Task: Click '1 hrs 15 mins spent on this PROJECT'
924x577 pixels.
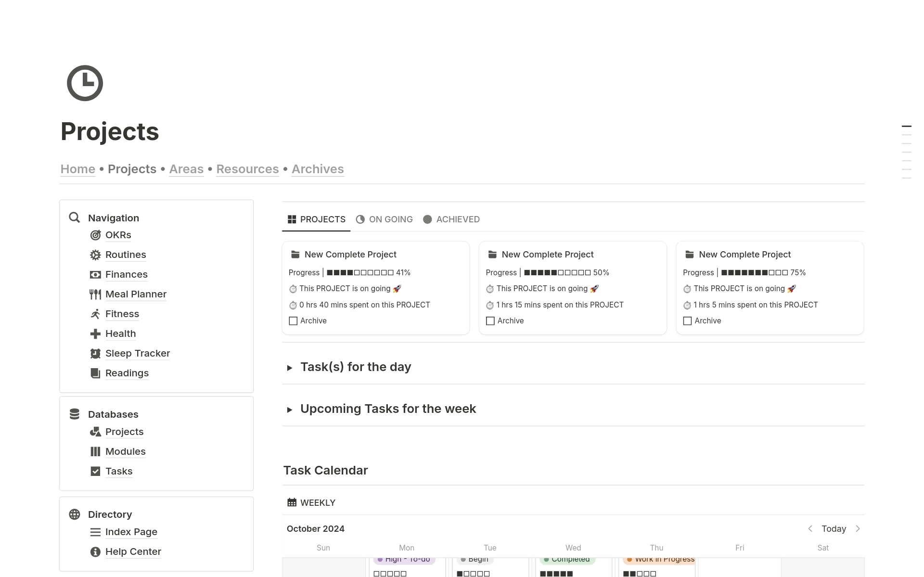Action: [560, 305]
